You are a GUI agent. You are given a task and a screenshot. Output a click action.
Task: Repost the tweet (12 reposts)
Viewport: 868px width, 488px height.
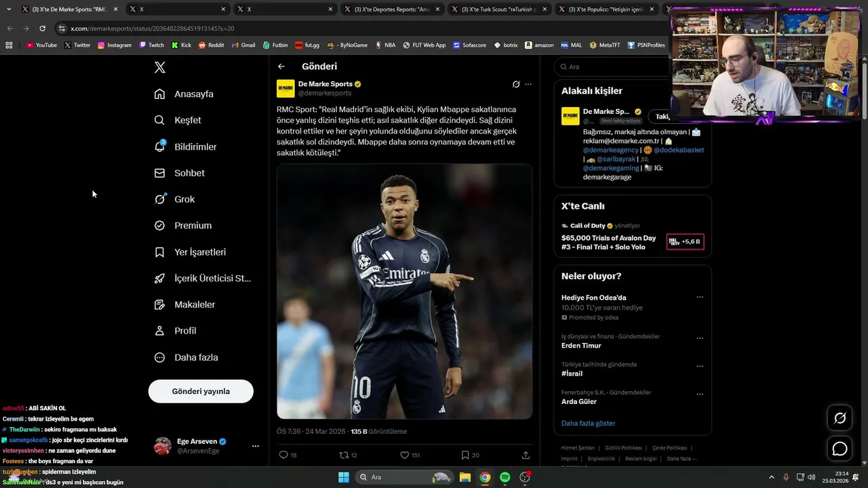point(348,455)
